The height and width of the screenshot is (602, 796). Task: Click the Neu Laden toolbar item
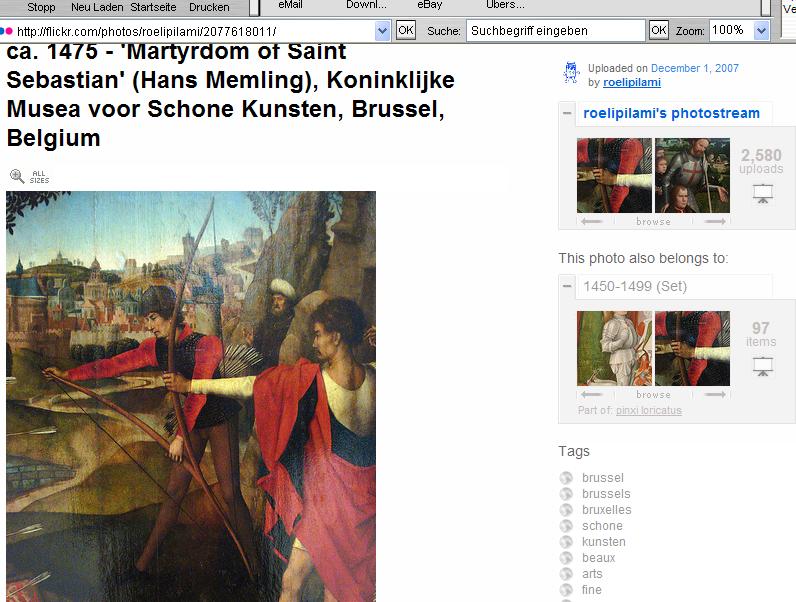97,7
